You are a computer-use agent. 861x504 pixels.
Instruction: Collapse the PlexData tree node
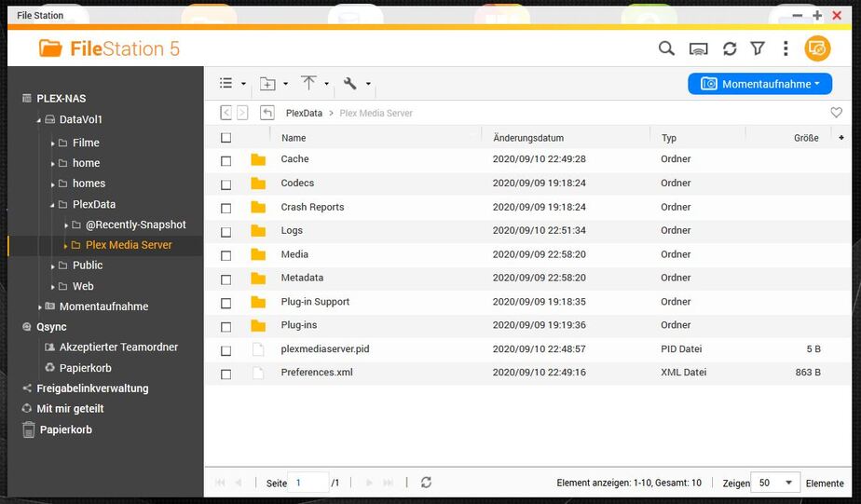click(53, 205)
